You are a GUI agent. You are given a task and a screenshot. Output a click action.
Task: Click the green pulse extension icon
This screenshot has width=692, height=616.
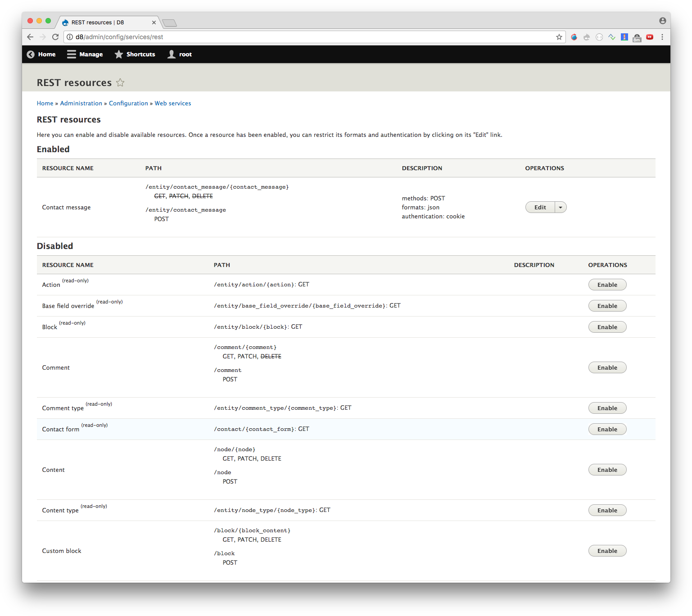tap(612, 37)
